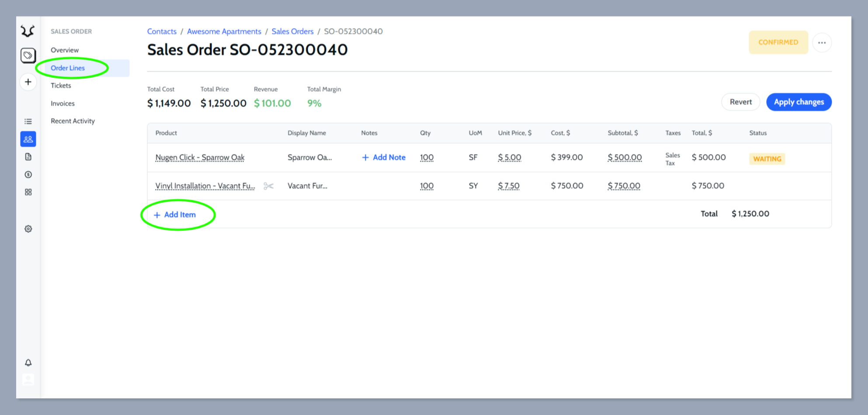
Task: Click the WAITING status badge
Action: (x=767, y=159)
